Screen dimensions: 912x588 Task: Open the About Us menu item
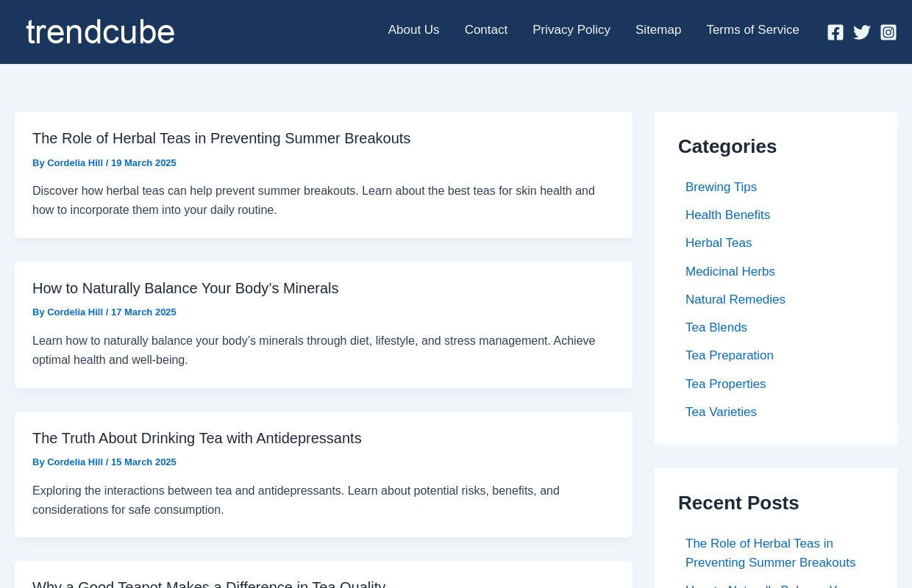413,30
